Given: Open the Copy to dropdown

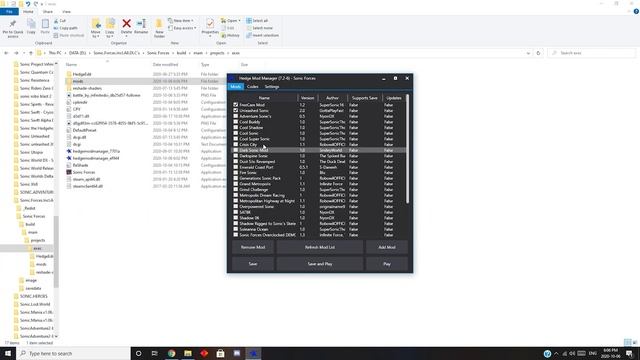Looking at the screenshot, I should point(110,34).
